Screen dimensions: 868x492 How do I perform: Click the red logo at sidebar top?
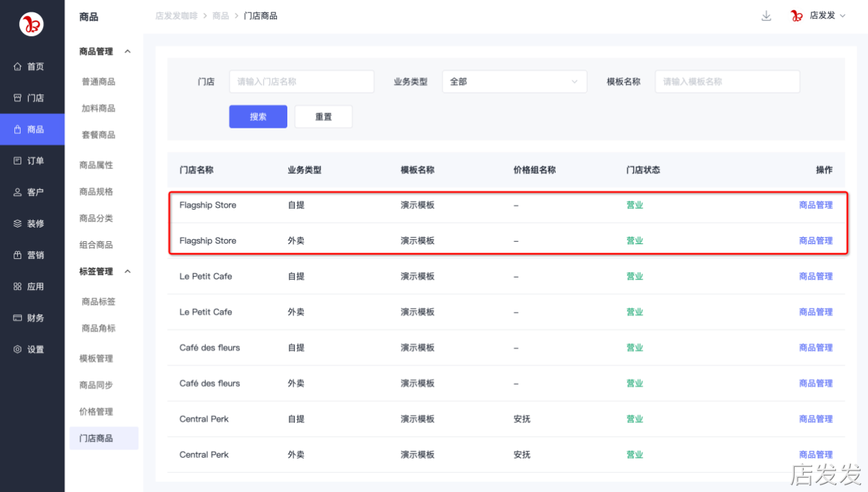[31, 25]
